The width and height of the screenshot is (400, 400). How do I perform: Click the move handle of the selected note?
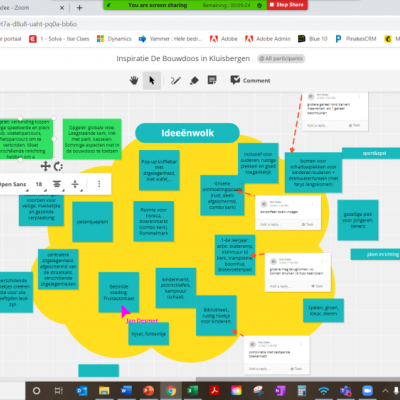click(45, 166)
